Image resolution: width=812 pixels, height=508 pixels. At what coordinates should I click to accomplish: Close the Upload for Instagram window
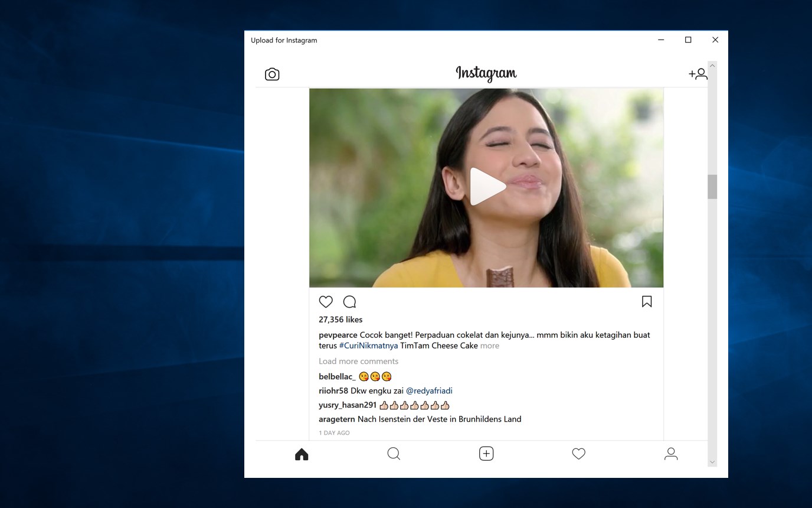tap(715, 40)
